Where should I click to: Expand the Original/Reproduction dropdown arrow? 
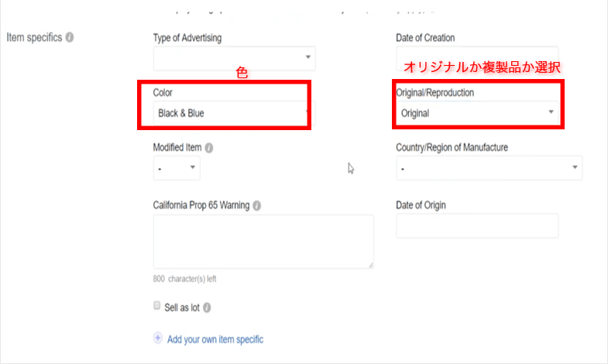(551, 112)
